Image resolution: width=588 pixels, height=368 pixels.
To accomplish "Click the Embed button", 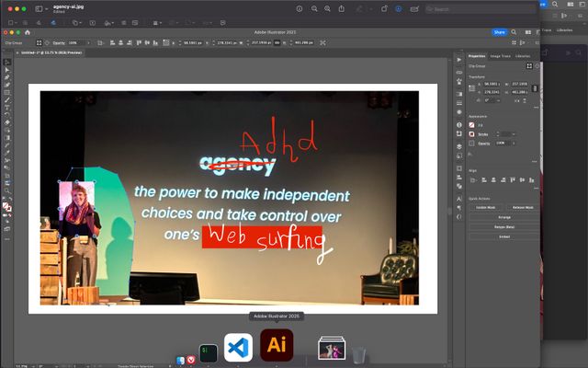I will 504,236.
